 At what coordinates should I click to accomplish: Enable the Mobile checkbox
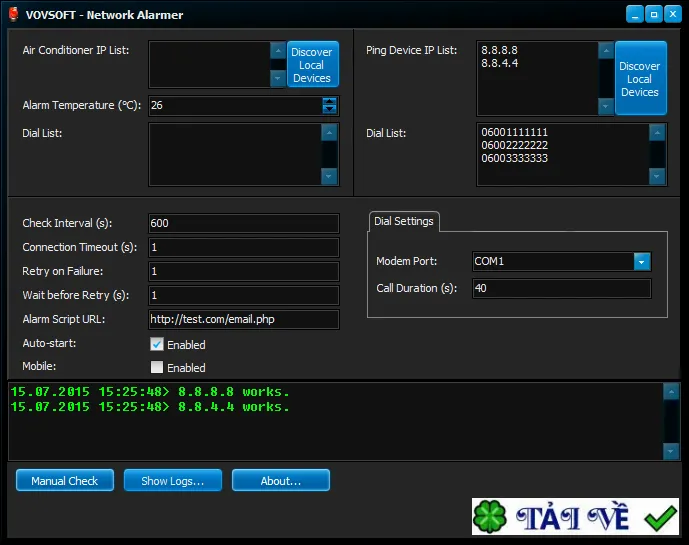157,367
